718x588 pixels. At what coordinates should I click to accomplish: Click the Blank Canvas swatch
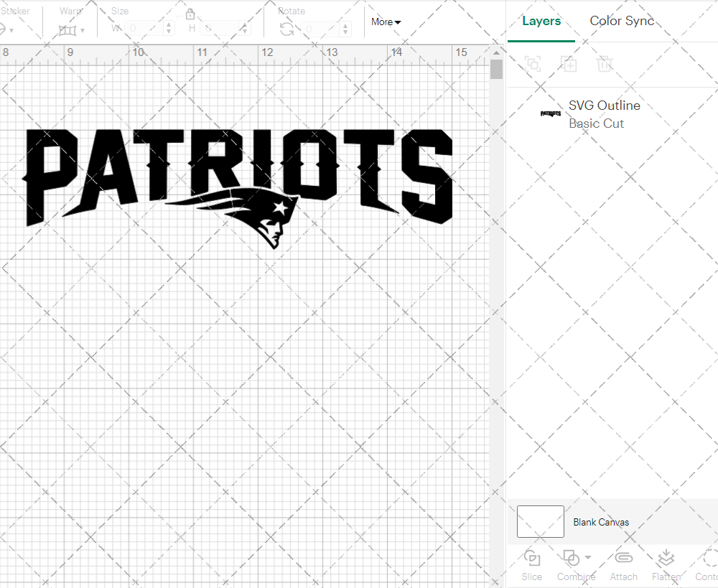coord(540,522)
